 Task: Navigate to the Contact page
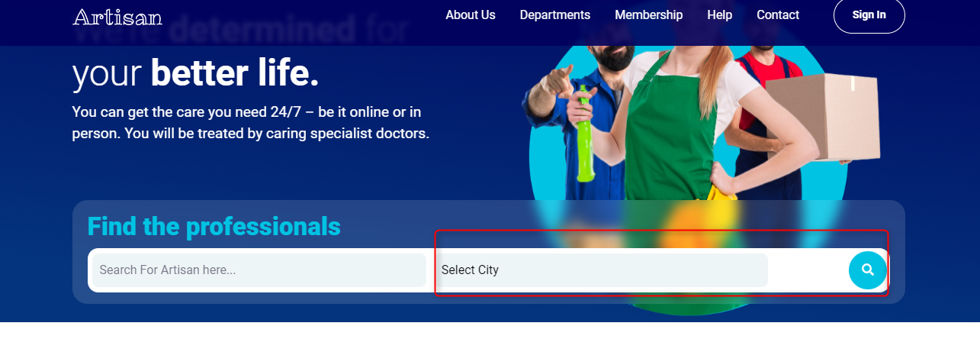tap(778, 15)
